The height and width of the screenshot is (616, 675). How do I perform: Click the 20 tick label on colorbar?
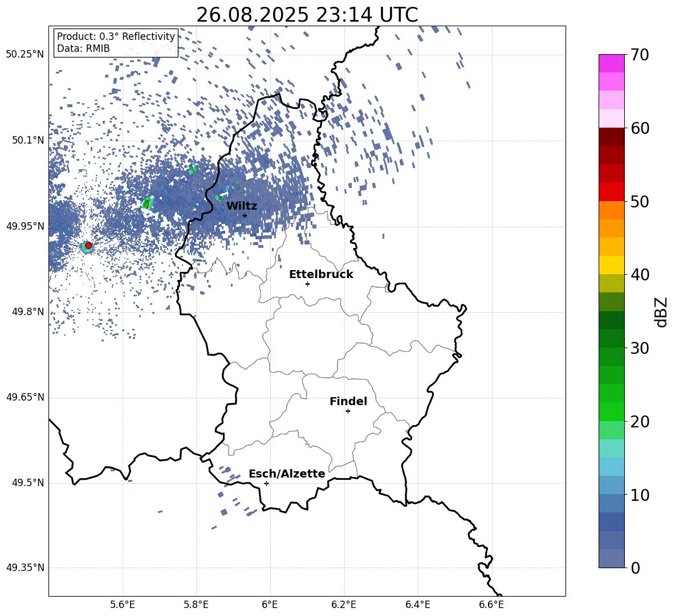pyautogui.click(x=640, y=422)
